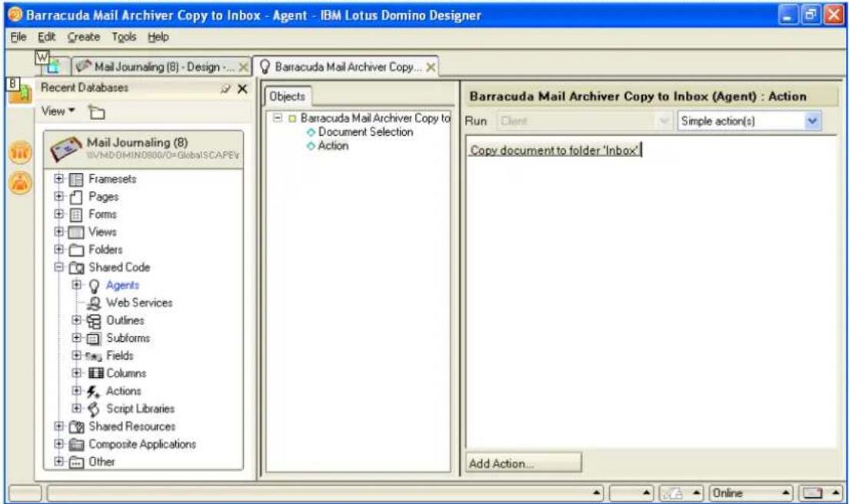Click the new folder icon beside View
Image resolution: width=849 pixels, height=504 pixels.
pos(97,112)
